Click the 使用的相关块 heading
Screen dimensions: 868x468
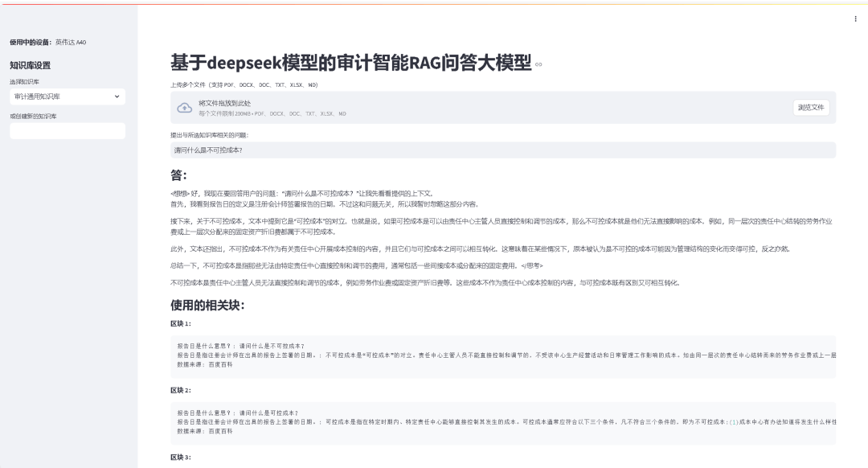(x=207, y=306)
